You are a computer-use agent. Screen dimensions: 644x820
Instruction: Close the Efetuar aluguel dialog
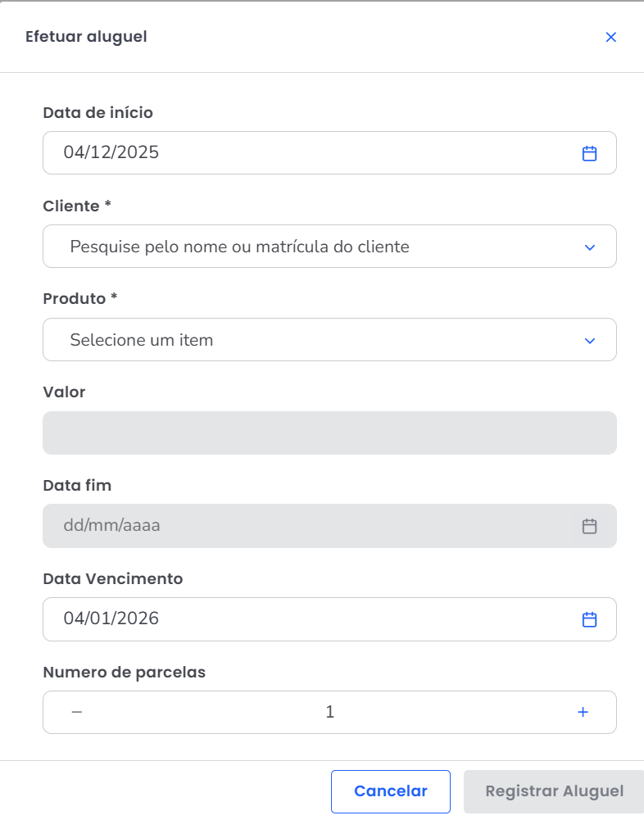pyautogui.click(x=610, y=37)
